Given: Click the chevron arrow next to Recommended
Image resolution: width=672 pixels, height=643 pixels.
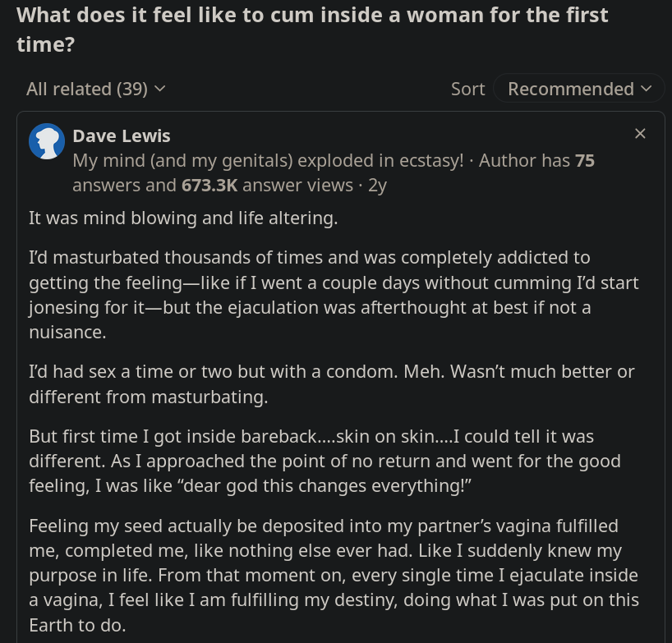Looking at the screenshot, I should [x=647, y=89].
